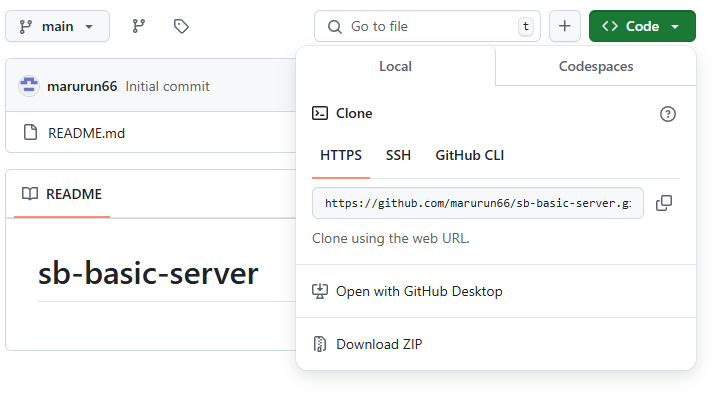Copy the clone URL to clipboard
This screenshot has height=415, width=719.
pyautogui.click(x=664, y=203)
